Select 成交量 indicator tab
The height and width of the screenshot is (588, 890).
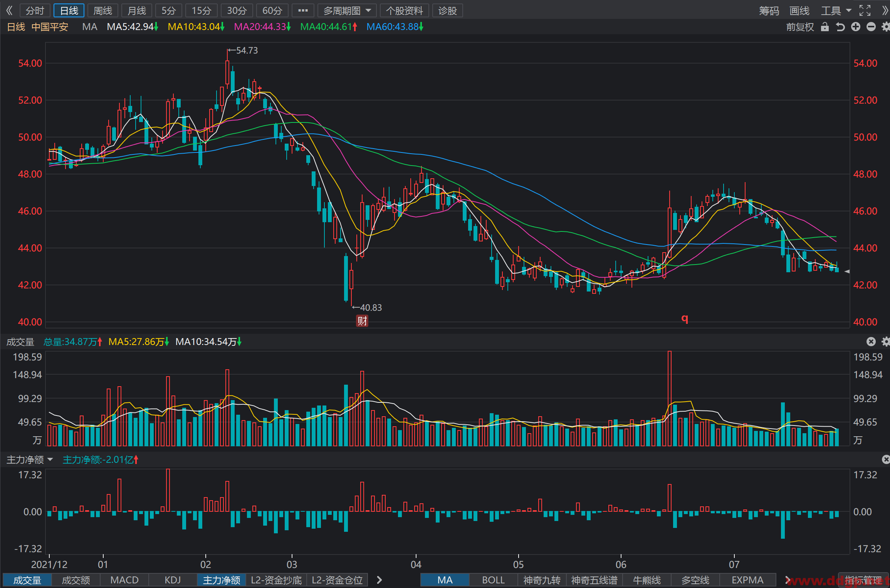pos(27,580)
